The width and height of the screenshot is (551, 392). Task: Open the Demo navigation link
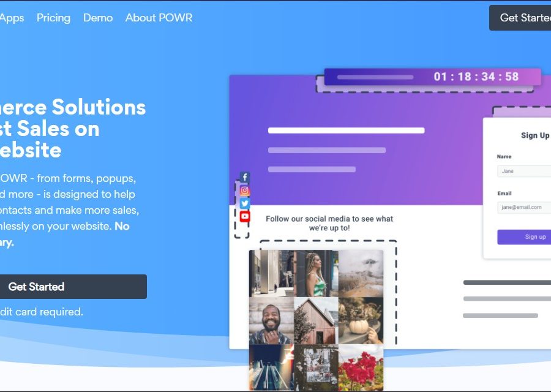click(98, 18)
